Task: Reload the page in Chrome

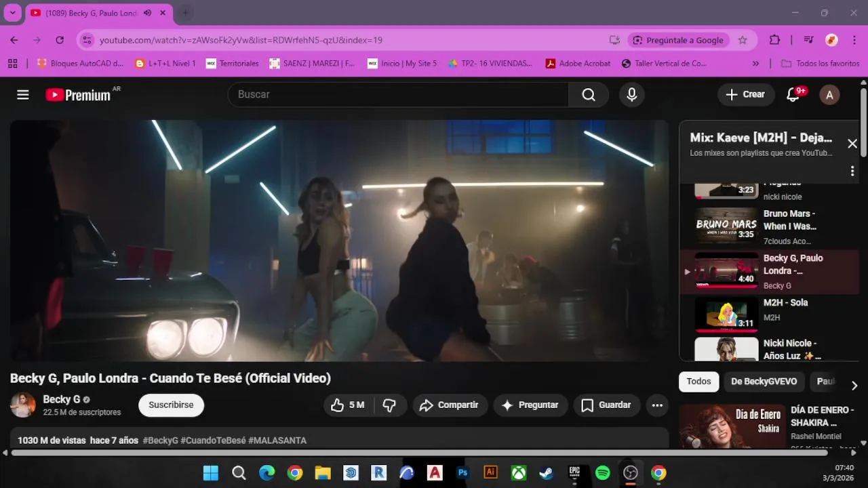Action: [x=60, y=40]
